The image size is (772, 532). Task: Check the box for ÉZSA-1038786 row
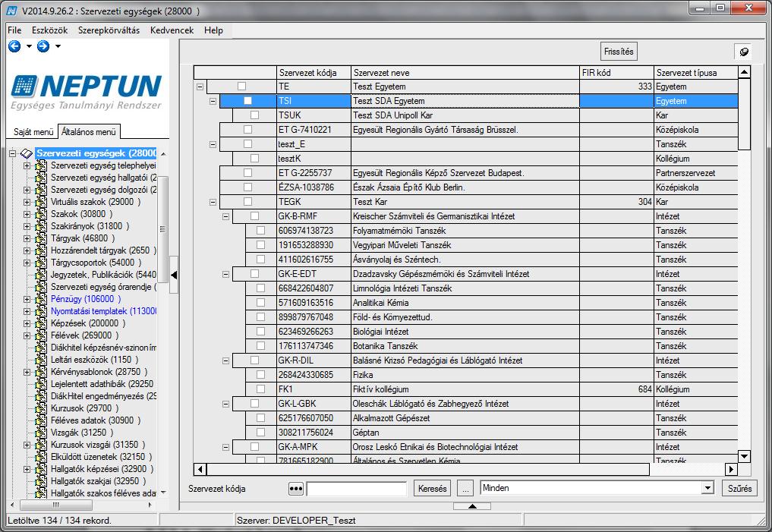(x=247, y=187)
